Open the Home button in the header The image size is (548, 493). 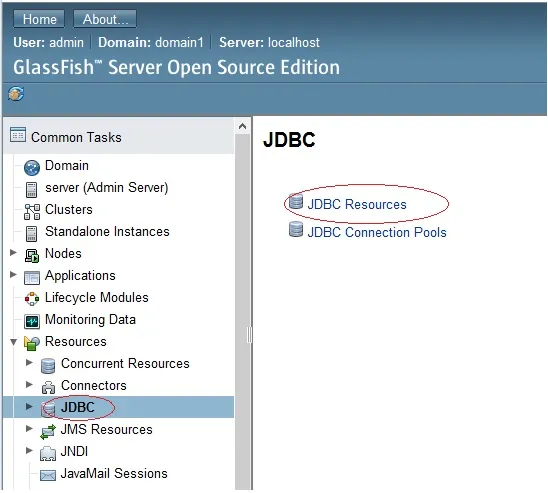pos(39,19)
